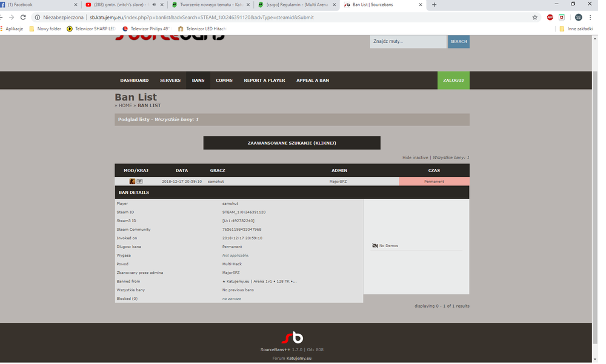
Task: Open the Forum Katujemy.eu footer link
Action: [x=299, y=358]
